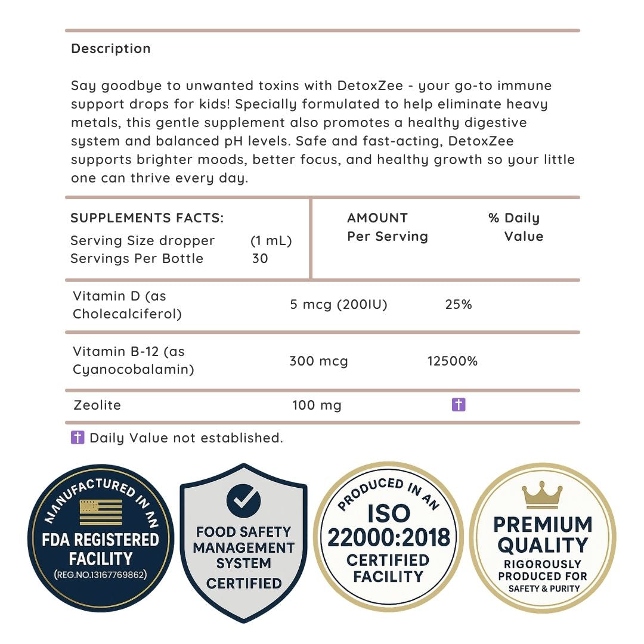Click the gold crown icon
This screenshot has height=644, width=644.
tap(542, 496)
